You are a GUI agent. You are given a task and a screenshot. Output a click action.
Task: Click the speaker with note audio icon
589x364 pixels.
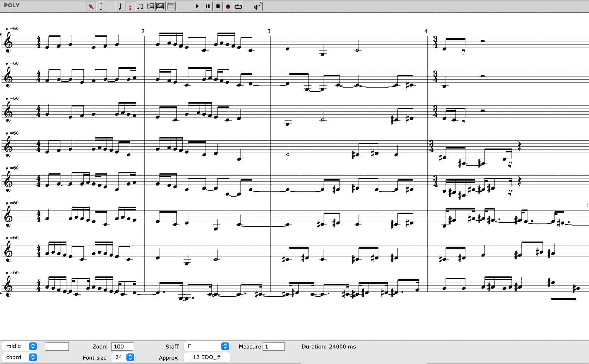(258, 6)
